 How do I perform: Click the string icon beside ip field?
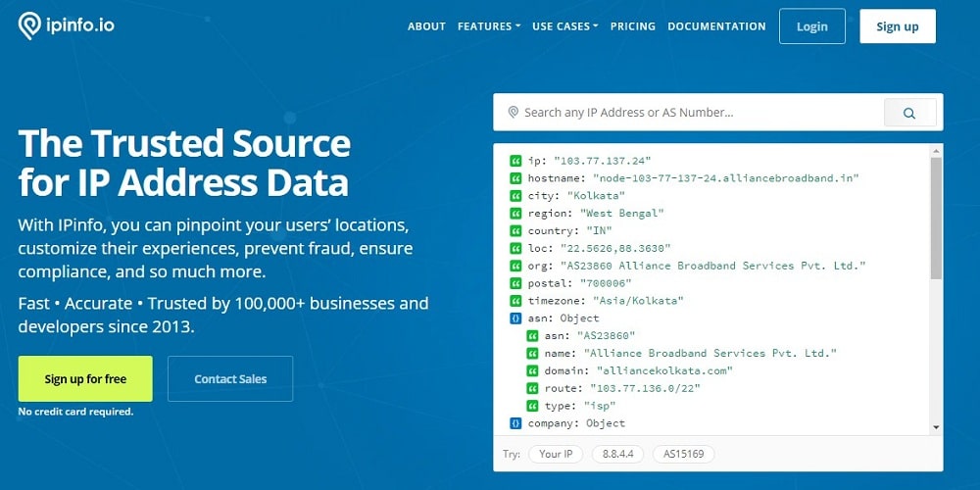tap(515, 161)
